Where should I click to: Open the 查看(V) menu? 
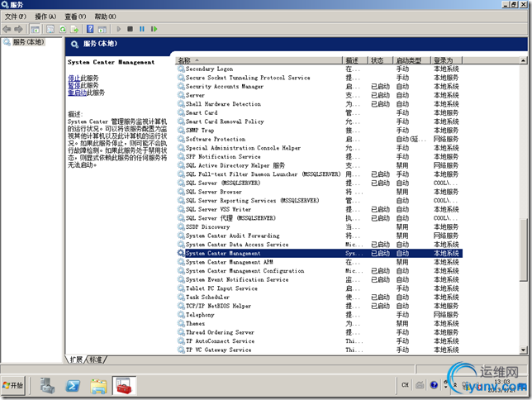(75, 17)
